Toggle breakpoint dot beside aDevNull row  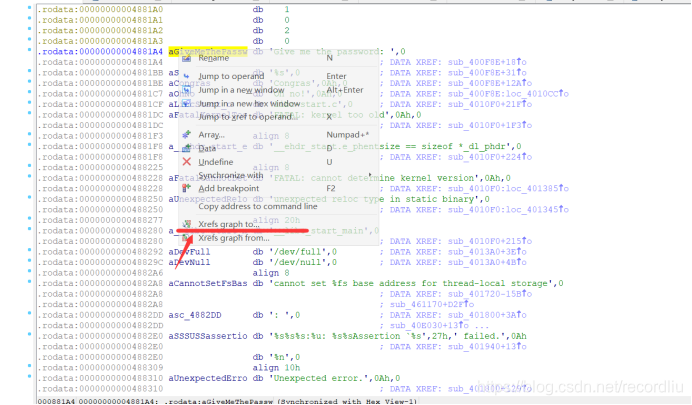[x=29, y=261]
